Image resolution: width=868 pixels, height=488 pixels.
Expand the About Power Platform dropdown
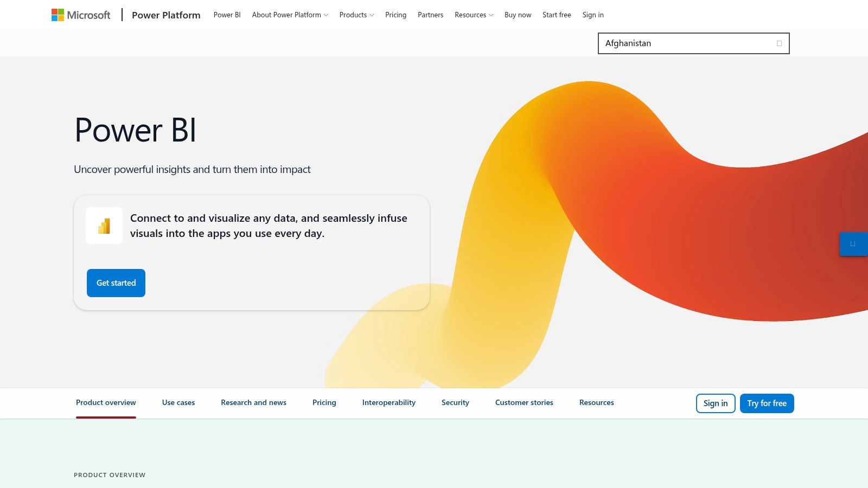pos(289,15)
